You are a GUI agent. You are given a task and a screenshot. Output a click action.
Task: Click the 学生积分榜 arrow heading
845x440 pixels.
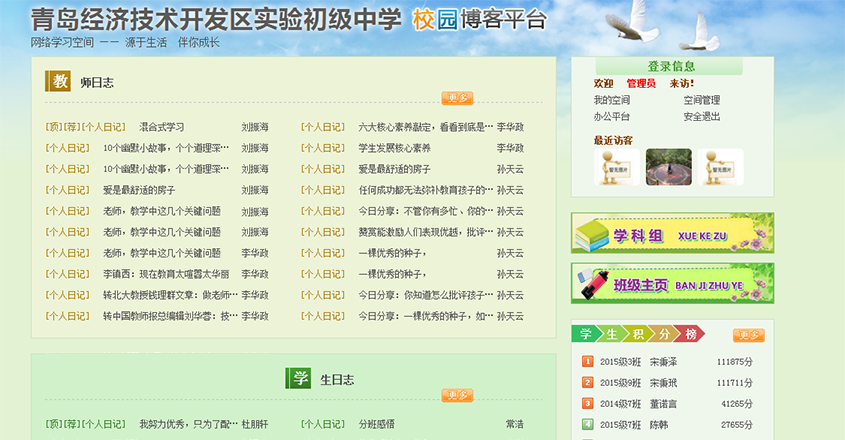(x=638, y=334)
